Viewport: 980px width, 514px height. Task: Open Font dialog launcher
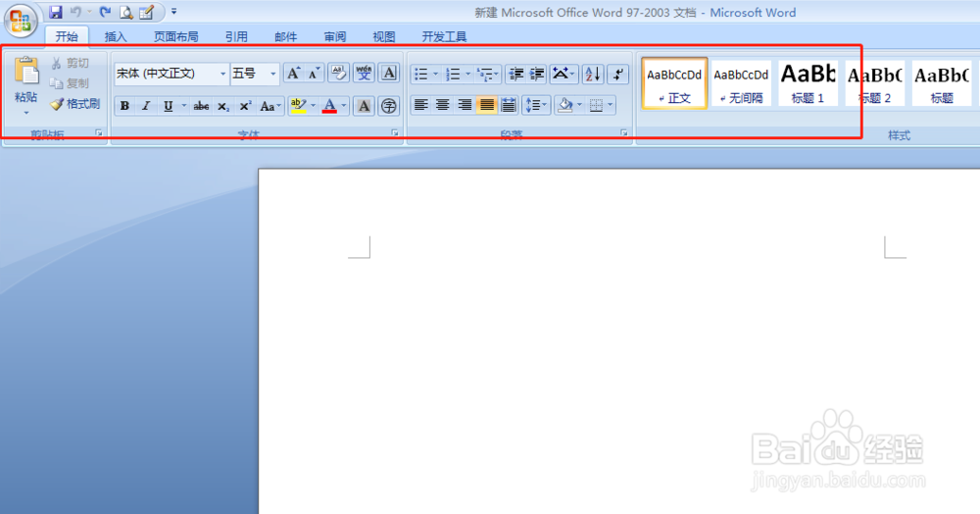coord(395,133)
